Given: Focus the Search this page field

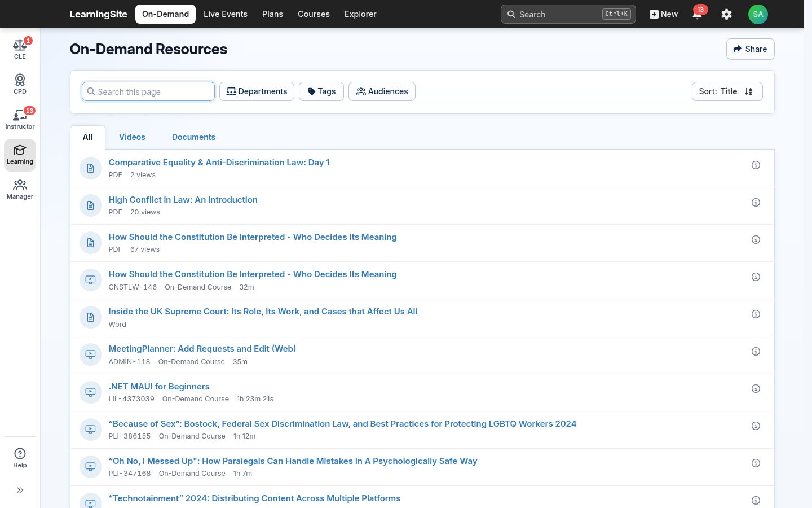Looking at the screenshot, I should [x=148, y=91].
